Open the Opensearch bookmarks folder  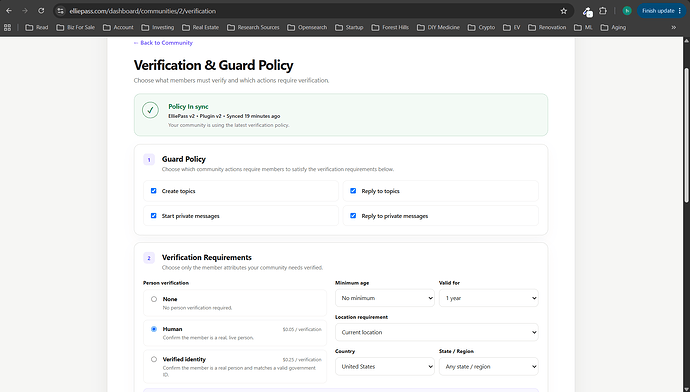tap(307, 27)
